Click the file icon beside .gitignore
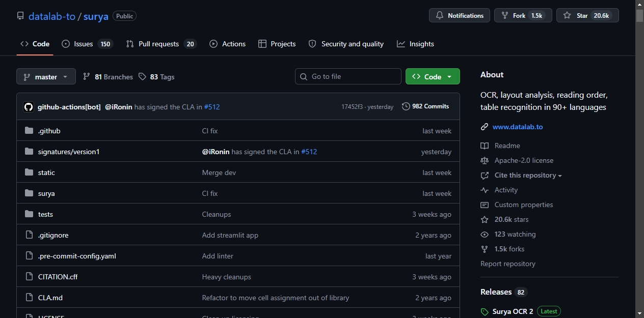Screen dimensions: 644x318 pos(29,235)
